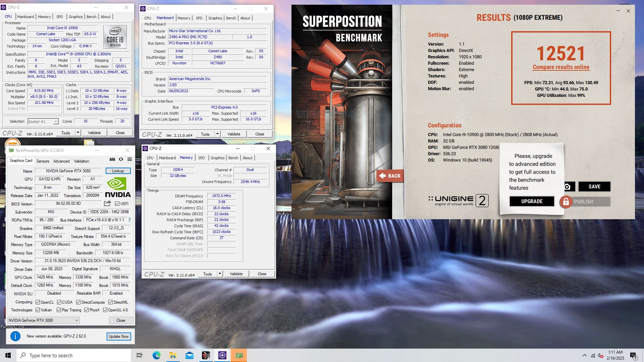This screenshot has height=362, width=644.
Task: Click BACK button in Superposition
Action: pyautogui.click(x=390, y=176)
